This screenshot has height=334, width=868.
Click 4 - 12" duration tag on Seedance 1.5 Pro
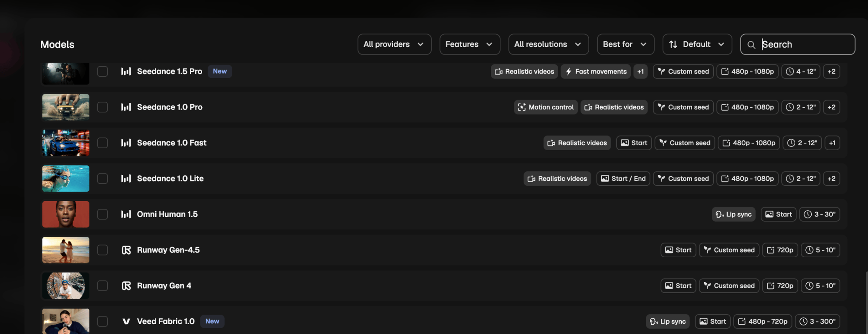coord(801,72)
